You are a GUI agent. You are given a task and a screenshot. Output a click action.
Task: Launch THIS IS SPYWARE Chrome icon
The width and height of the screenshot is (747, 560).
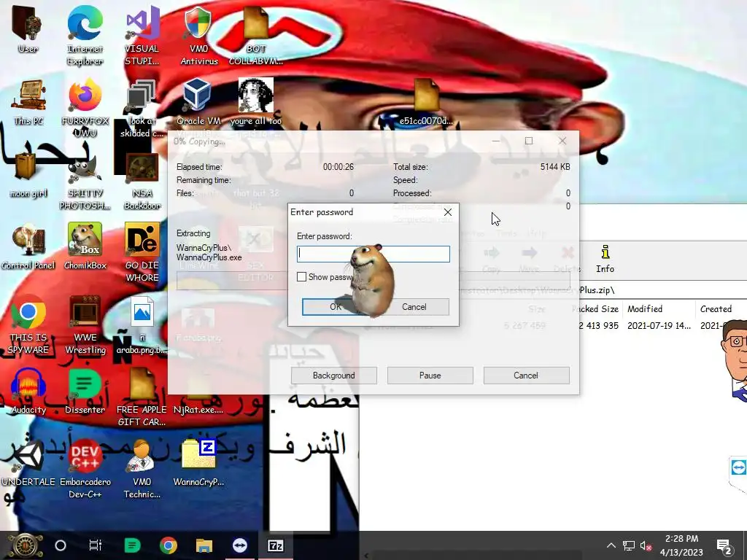(x=28, y=324)
